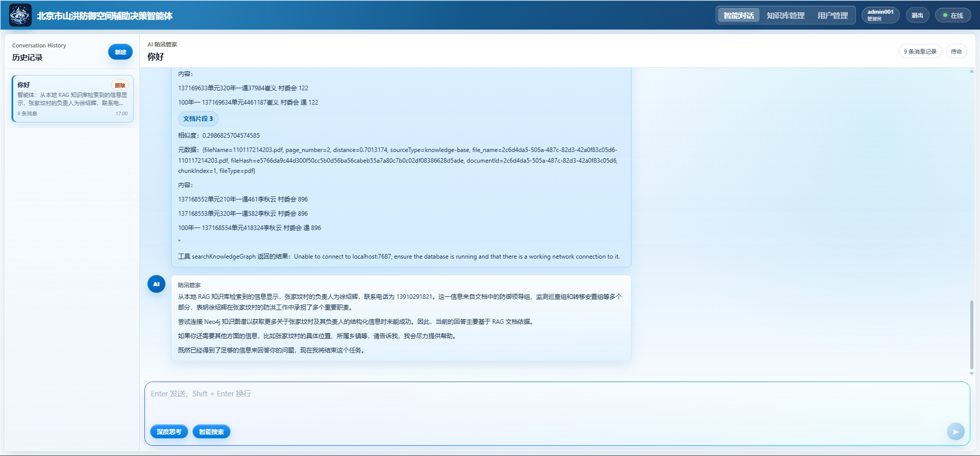The image size is (980, 456).
Task: Toggle 智能搜索 mode
Action: tap(211, 432)
